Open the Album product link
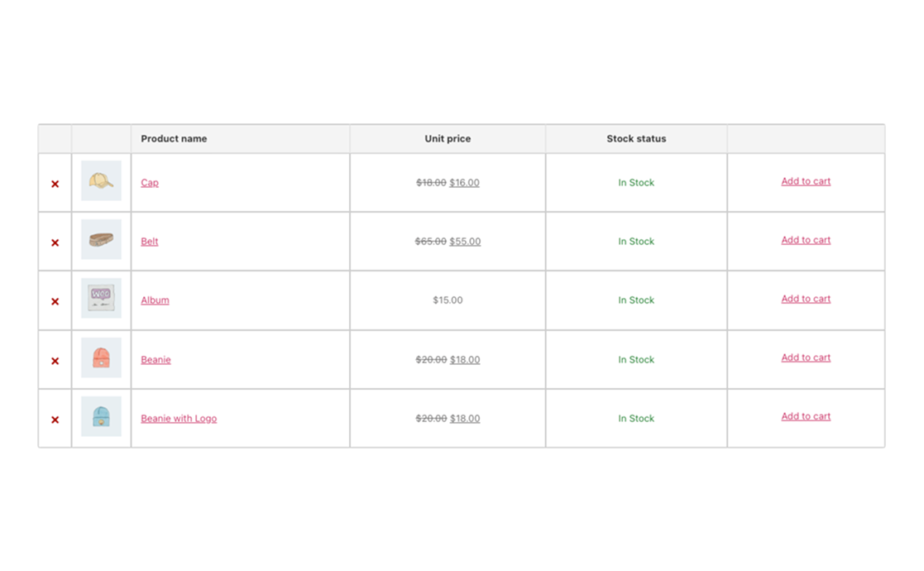This screenshot has width=924, height=571. [x=155, y=300]
